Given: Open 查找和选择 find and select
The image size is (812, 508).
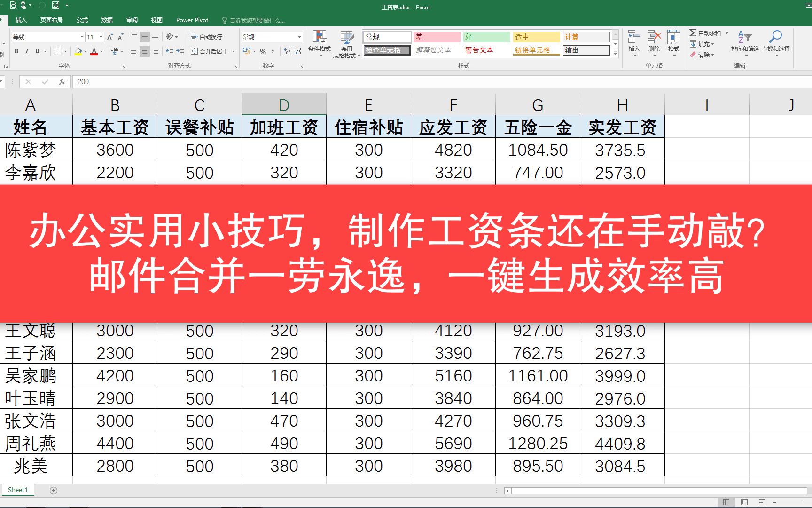Looking at the screenshot, I should [x=776, y=43].
